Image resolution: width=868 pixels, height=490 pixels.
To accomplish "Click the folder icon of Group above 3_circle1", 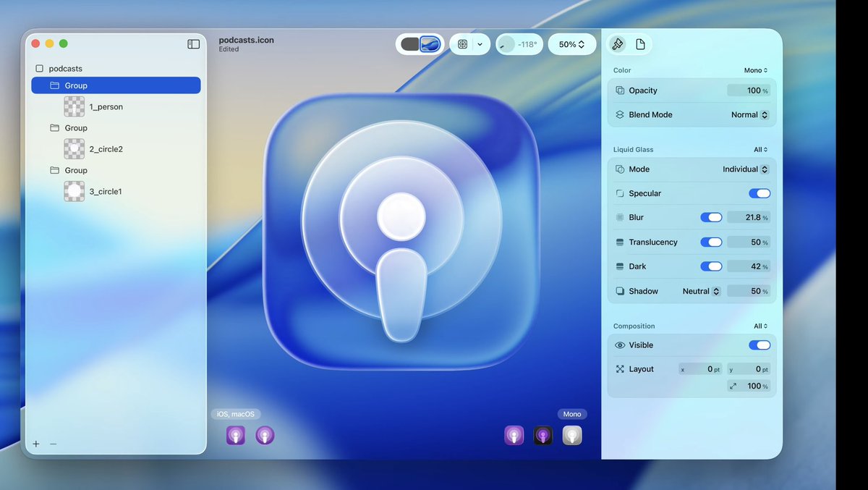I will (x=55, y=170).
